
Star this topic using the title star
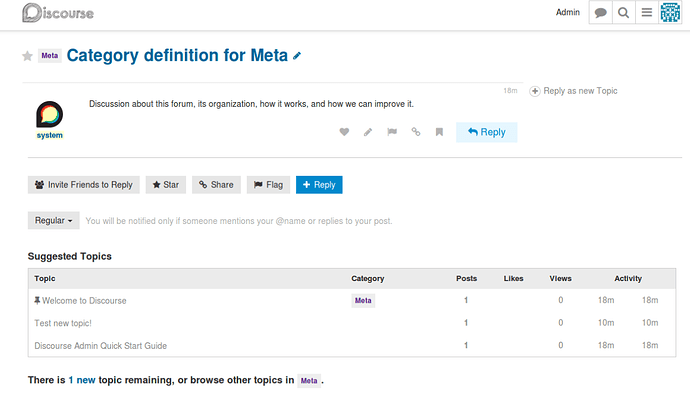click(27, 56)
